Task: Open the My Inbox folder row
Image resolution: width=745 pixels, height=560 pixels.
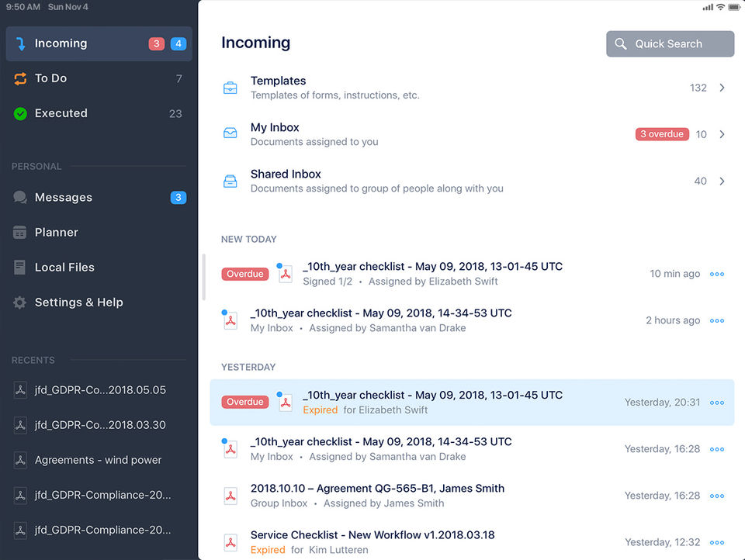Action: 473,134
